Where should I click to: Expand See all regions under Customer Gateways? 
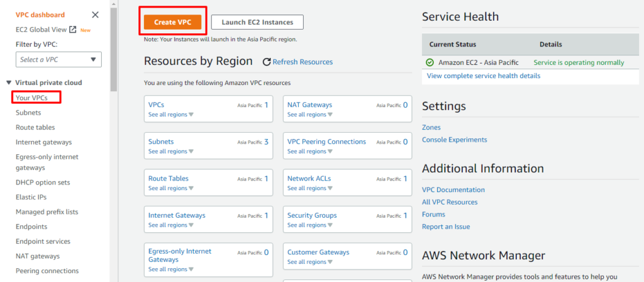pyautogui.click(x=310, y=262)
